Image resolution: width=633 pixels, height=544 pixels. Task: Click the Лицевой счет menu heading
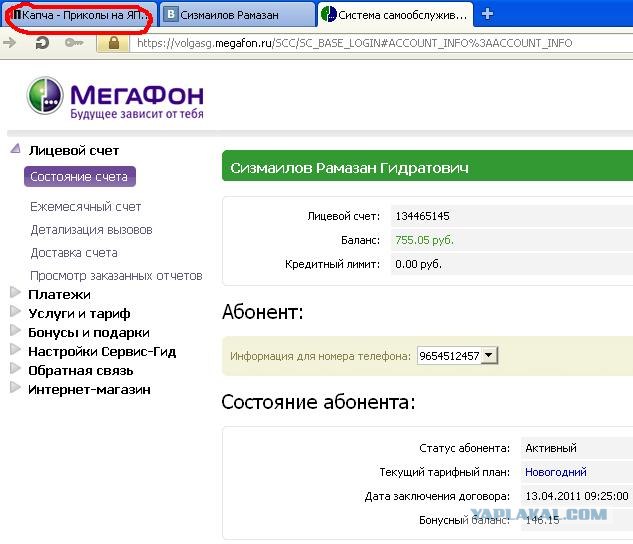(x=74, y=151)
